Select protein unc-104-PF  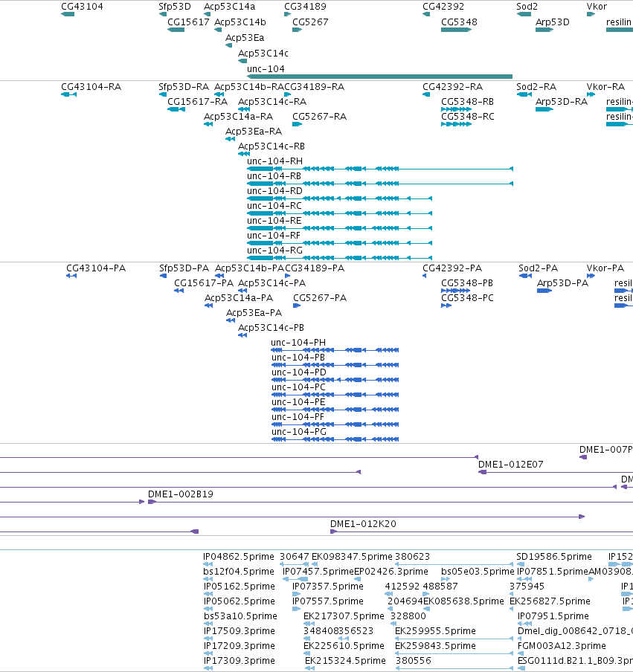click(x=335, y=424)
